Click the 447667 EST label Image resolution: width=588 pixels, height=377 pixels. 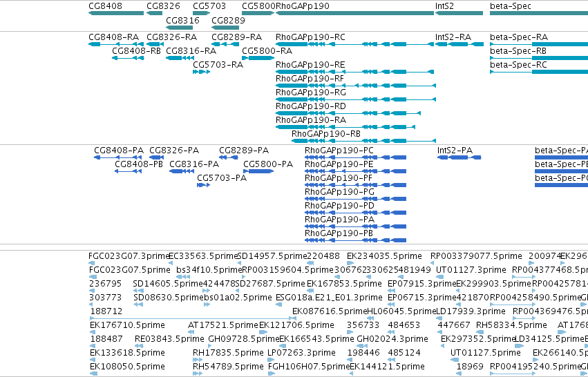(454, 326)
